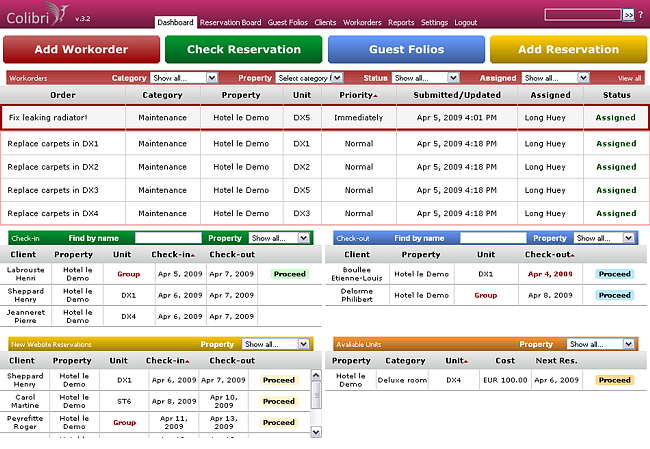Screen dimensions: 650x449
Task: Open Replace carpets in DX2 workorder
Action: (325, 167)
